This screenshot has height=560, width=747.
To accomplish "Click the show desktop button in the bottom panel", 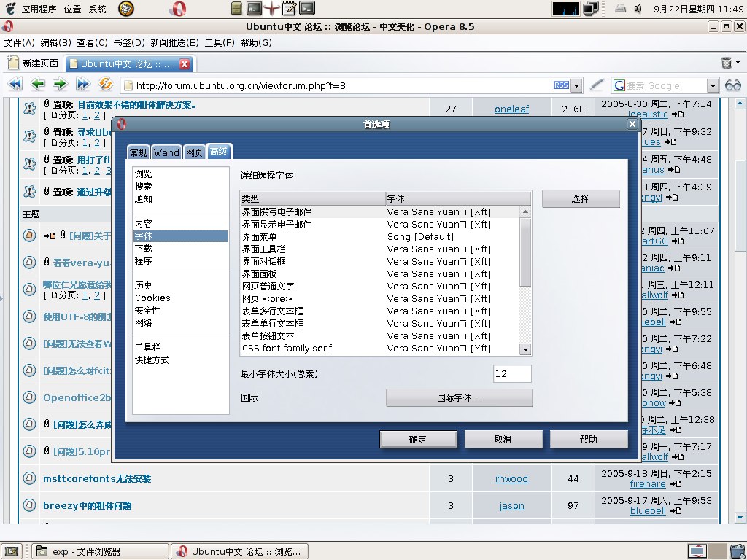I will point(11,551).
